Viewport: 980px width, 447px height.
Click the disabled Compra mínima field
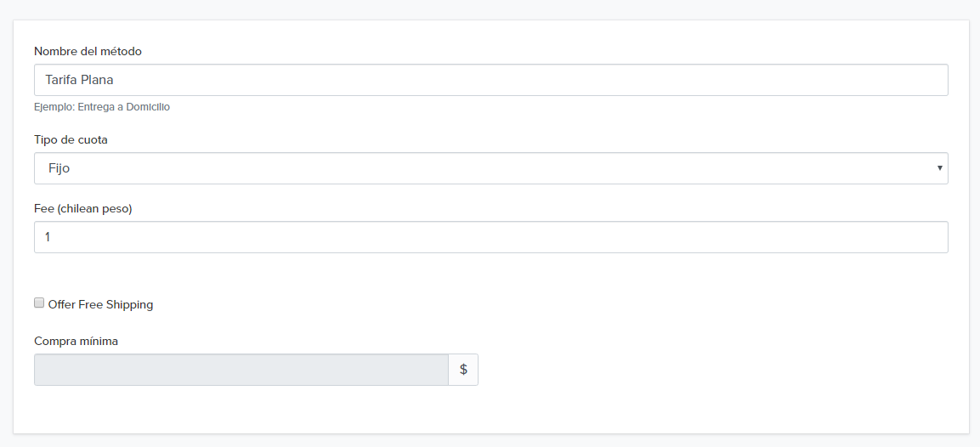[241, 370]
